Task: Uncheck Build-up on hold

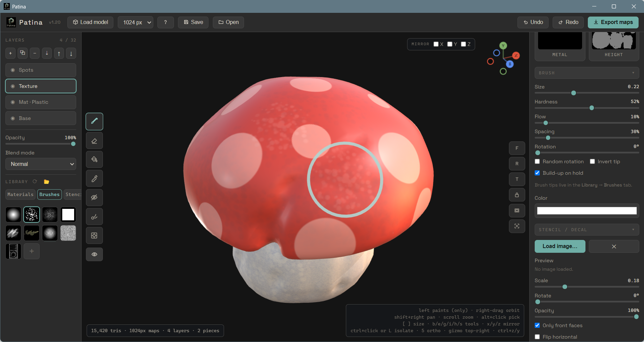Action: tap(537, 173)
